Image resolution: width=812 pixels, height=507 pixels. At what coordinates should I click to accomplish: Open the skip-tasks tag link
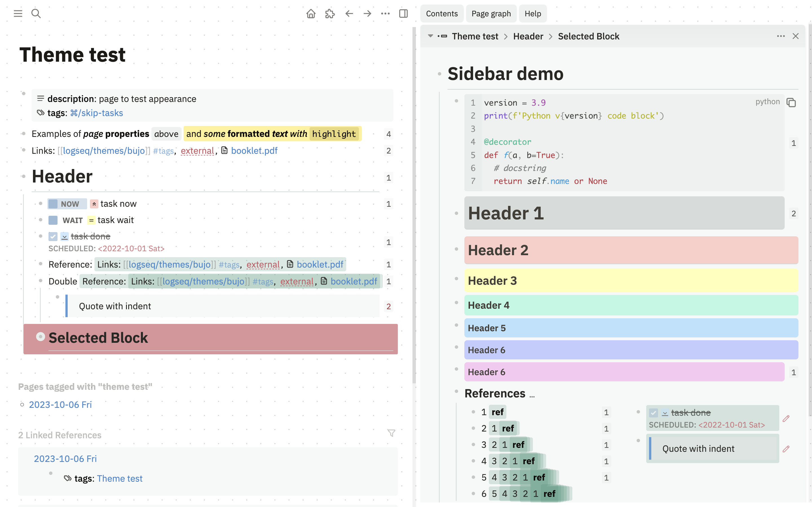pos(97,113)
